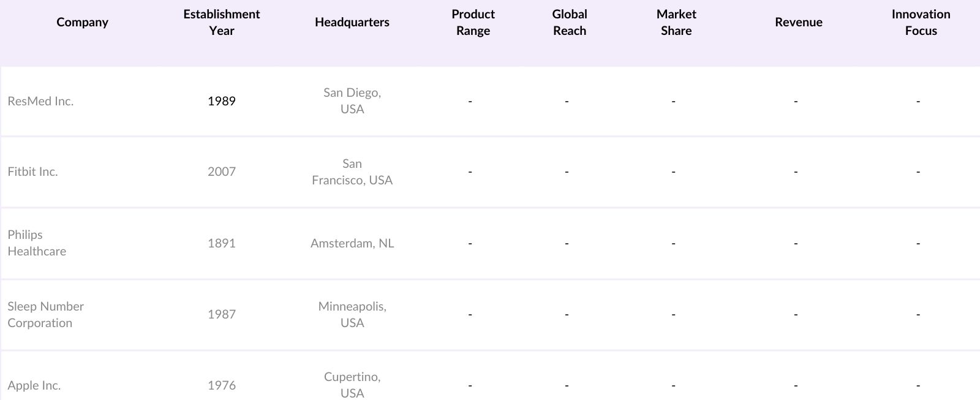Screen dimensions: 980x400
Task: Select the Minneapolis, USA headquarters cell
Action: 352,314
